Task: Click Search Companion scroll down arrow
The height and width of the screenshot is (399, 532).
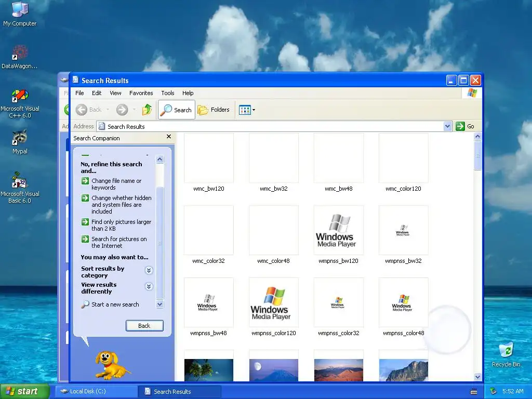Action: 160,304
